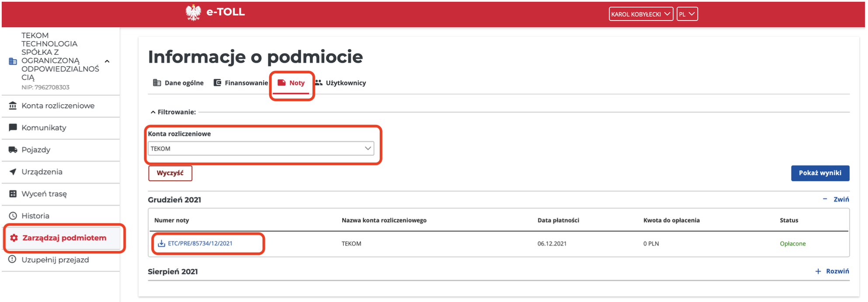Click the people icon on Użytkownicy tab
The width and height of the screenshot is (868, 302).
tap(319, 83)
